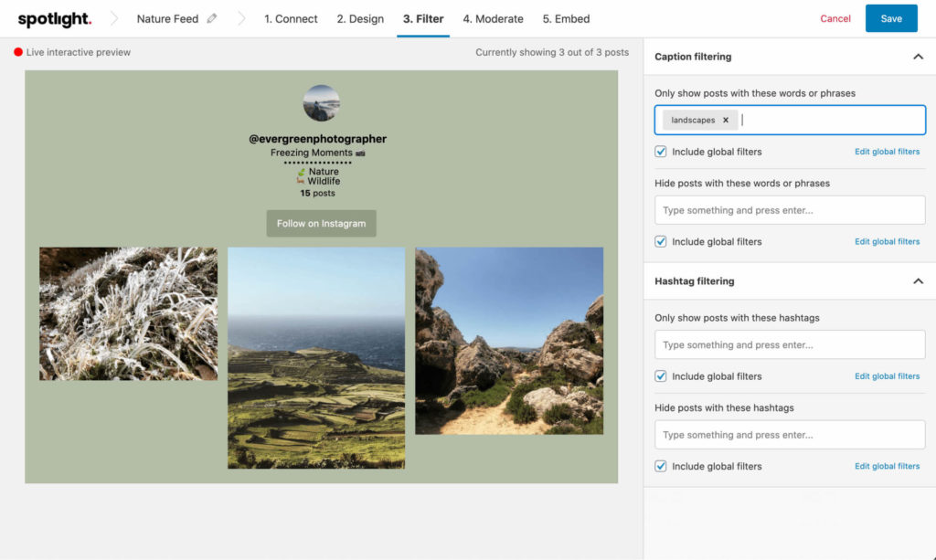Viewport: 936px width, 560px height.
Task: Uncheck Include global filters for hidden hashtags
Action: pos(660,466)
